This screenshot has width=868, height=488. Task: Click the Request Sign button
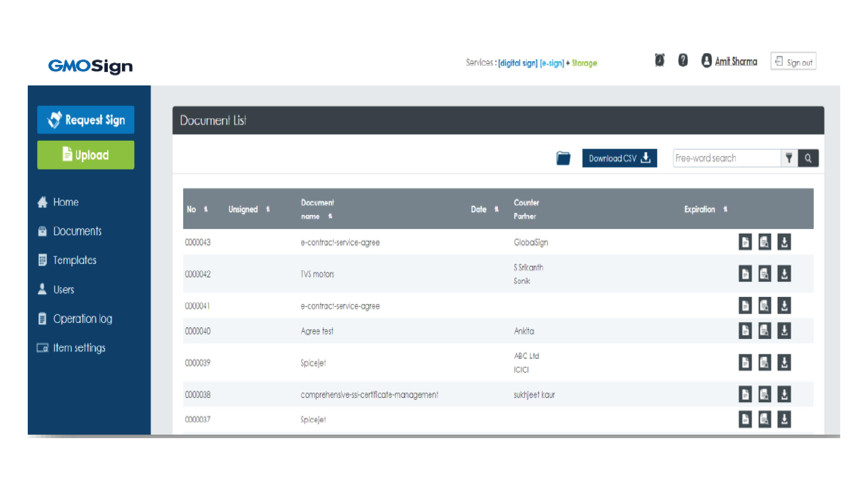pos(85,120)
